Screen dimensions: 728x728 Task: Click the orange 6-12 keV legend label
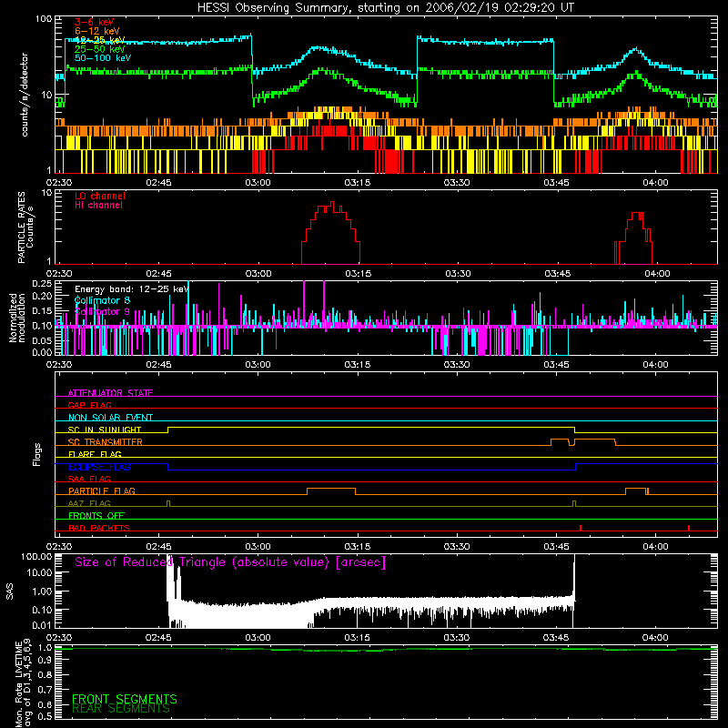pyautogui.click(x=97, y=31)
